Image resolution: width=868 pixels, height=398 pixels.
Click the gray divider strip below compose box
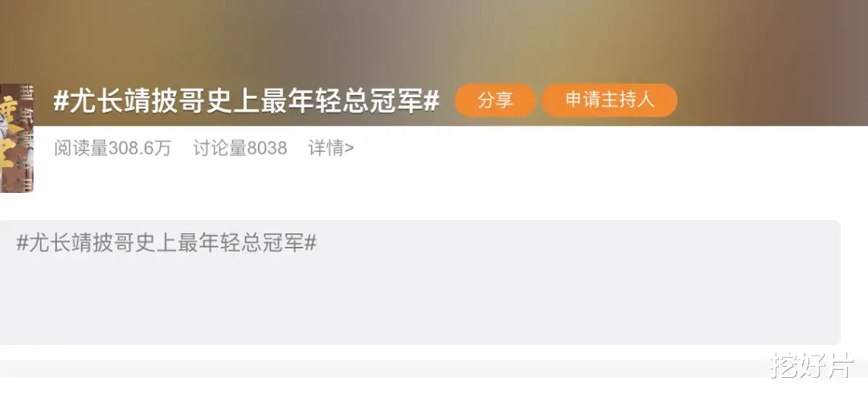(x=434, y=369)
